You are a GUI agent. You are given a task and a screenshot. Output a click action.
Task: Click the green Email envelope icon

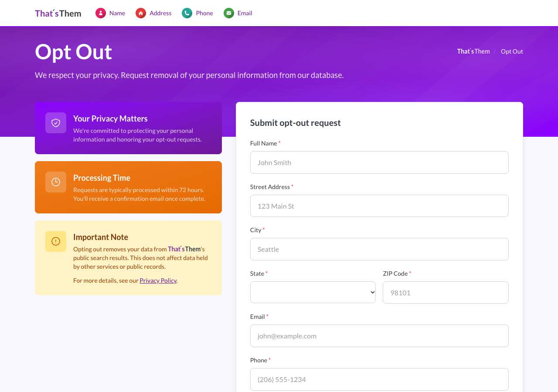point(229,13)
